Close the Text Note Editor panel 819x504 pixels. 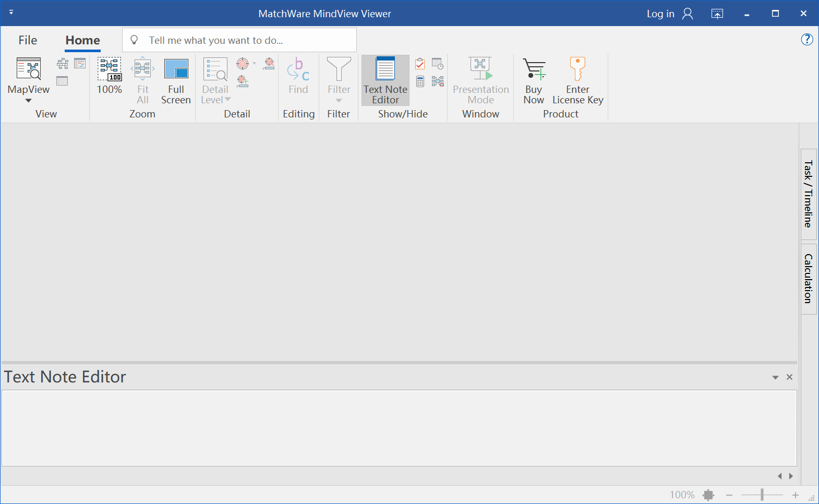(789, 377)
